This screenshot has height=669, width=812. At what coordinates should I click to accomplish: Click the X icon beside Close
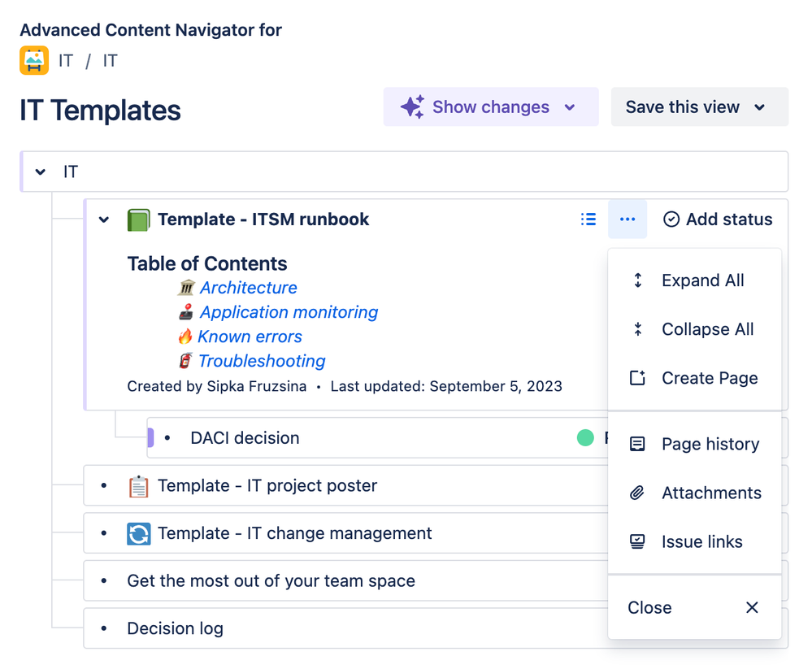tap(752, 607)
